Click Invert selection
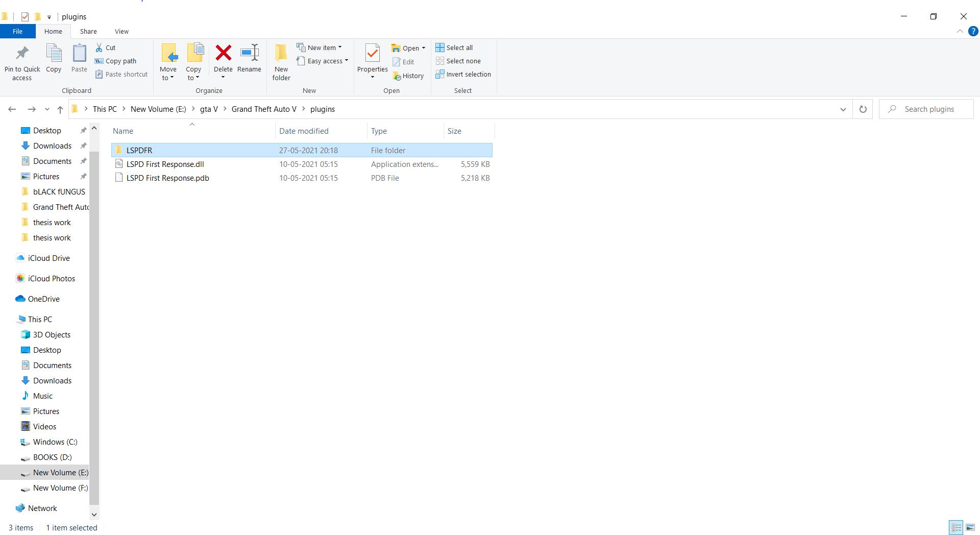This screenshot has width=980, height=535. coord(463,74)
